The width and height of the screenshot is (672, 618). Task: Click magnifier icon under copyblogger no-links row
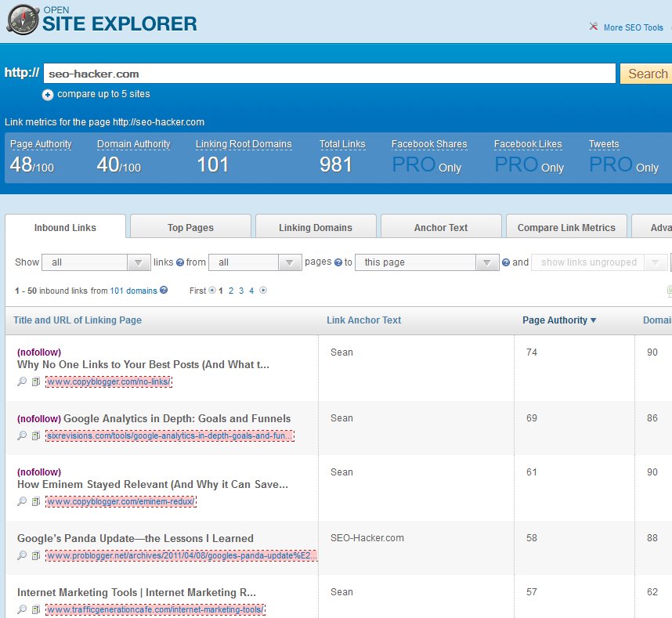point(22,381)
